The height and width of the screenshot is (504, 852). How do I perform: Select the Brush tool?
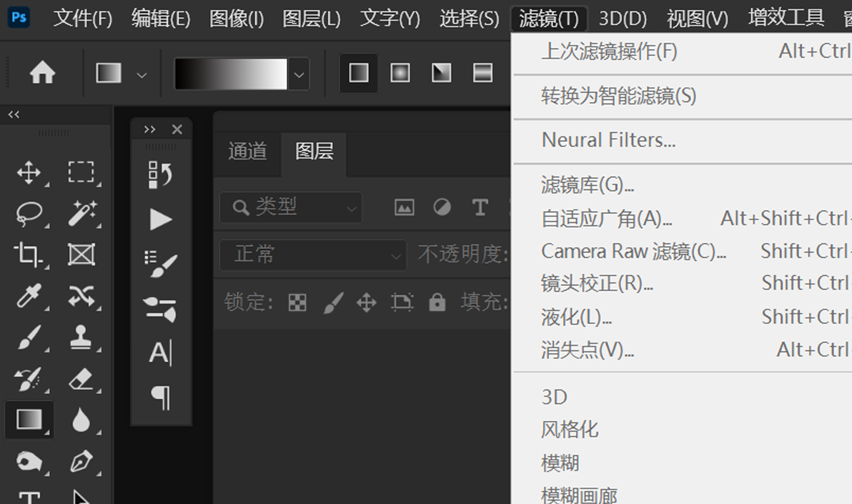coord(29,337)
